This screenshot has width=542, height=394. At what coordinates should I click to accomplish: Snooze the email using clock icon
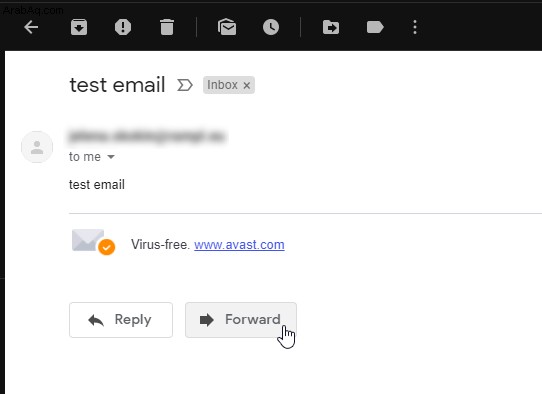(271, 27)
